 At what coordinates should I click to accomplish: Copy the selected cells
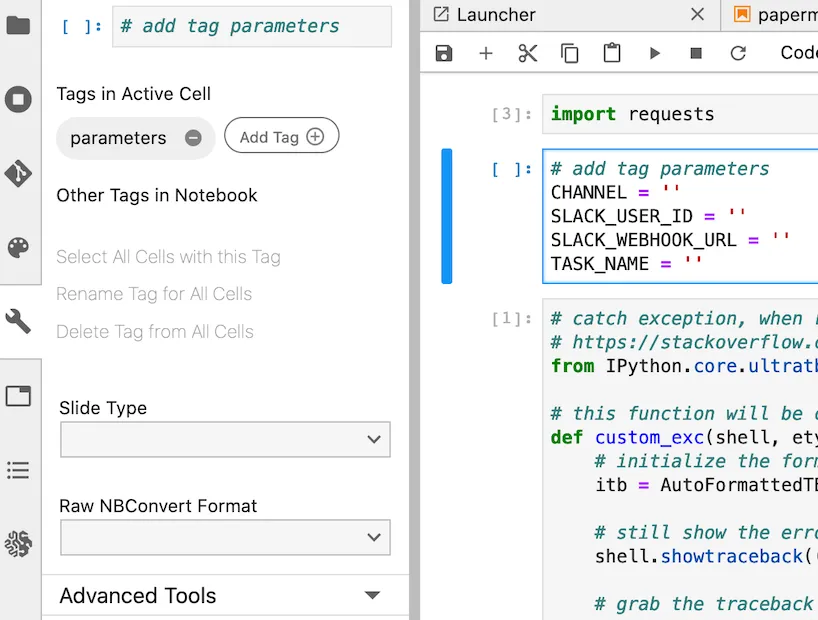(570, 53)
